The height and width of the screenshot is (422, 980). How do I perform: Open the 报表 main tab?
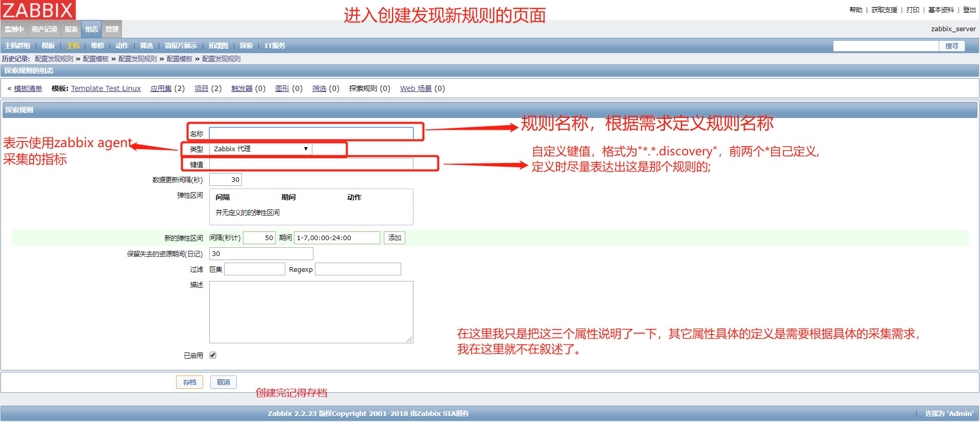[71, 29]
